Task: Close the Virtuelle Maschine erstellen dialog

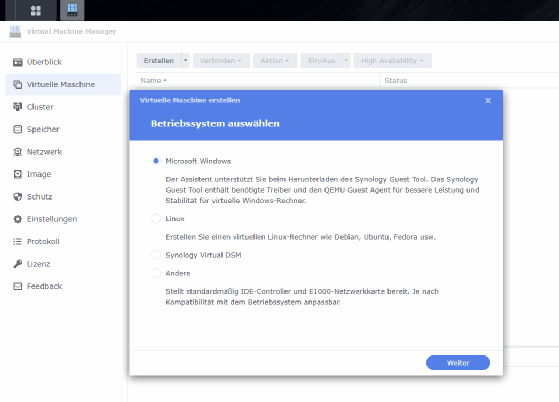Action: [x=488, y=100]
